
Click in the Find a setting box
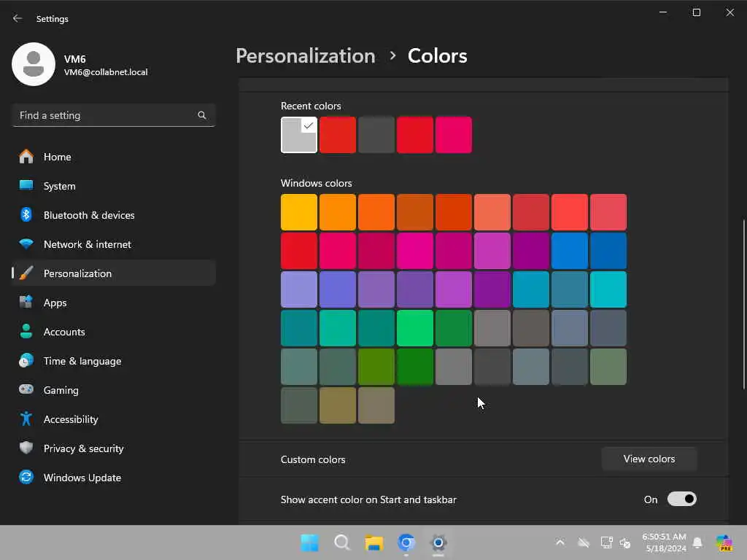tap(113, 115)
